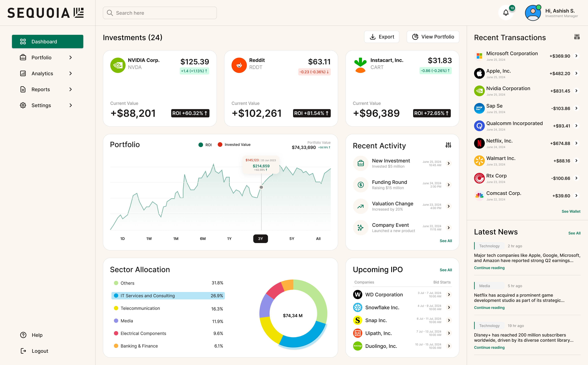Click the Qualcomm Incorporated logo
The height and width of the screenshot is (365, 588).
tap(479, 126)
